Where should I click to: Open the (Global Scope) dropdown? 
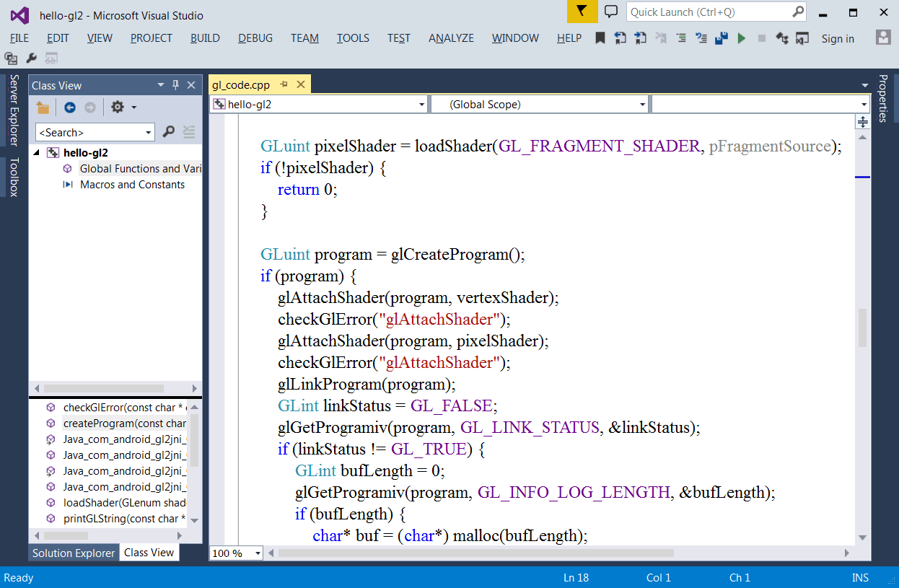click(642, 105)
